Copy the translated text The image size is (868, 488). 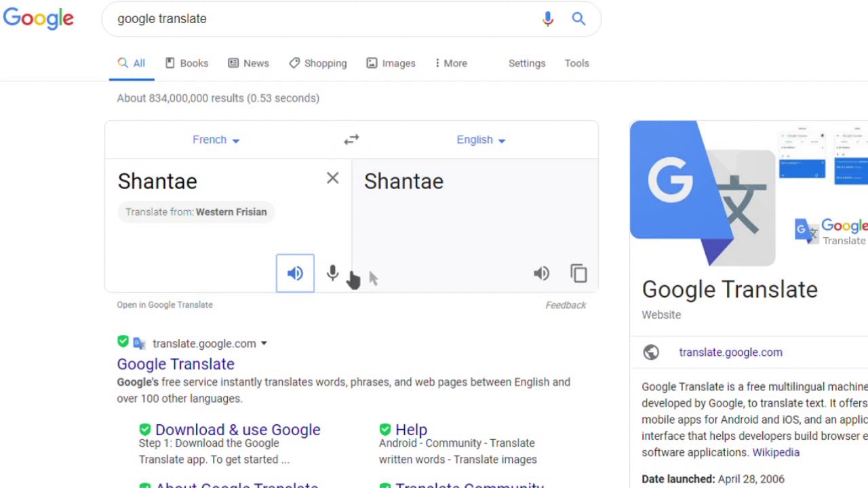click(578, 273)
